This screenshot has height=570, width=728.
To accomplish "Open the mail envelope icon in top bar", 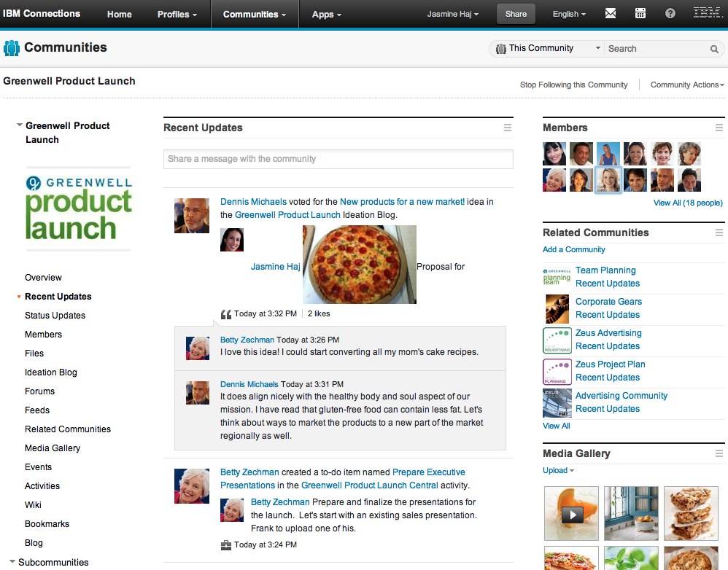I will click(610, 12).
